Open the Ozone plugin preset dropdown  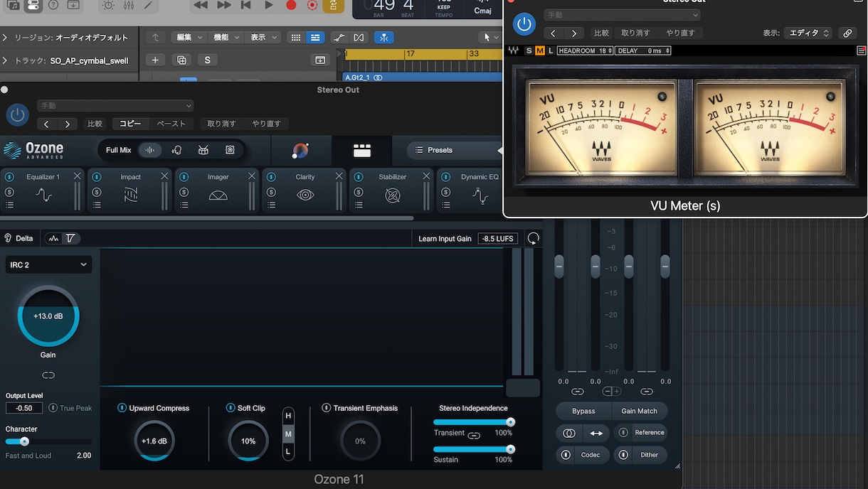tap(115, 106)
